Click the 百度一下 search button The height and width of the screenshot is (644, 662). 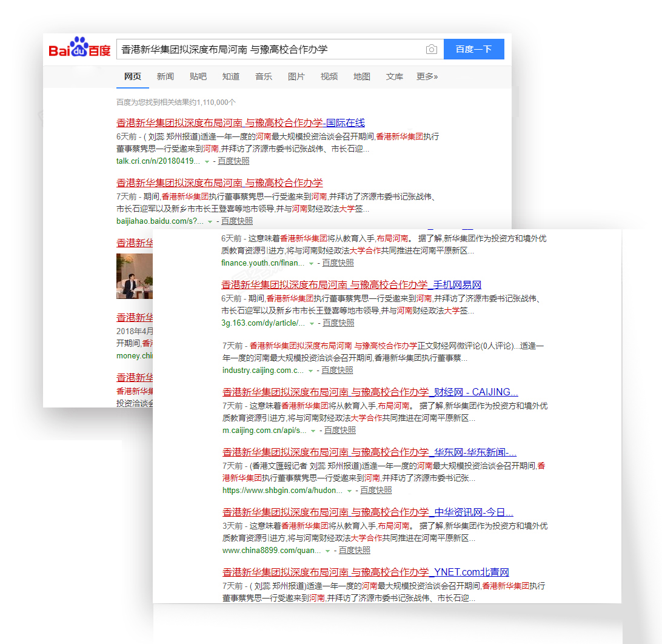(x=473, y=49)
